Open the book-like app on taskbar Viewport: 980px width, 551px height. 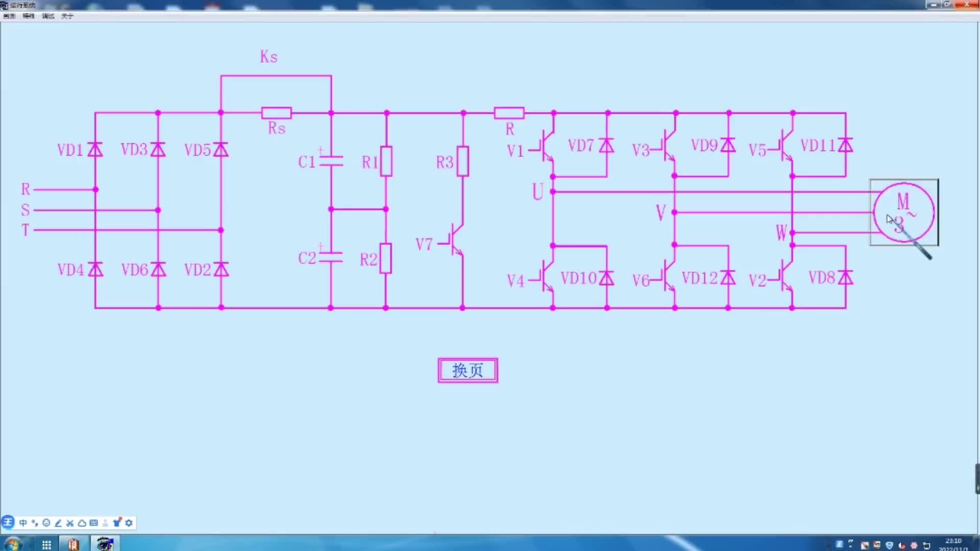click(73, 544)
